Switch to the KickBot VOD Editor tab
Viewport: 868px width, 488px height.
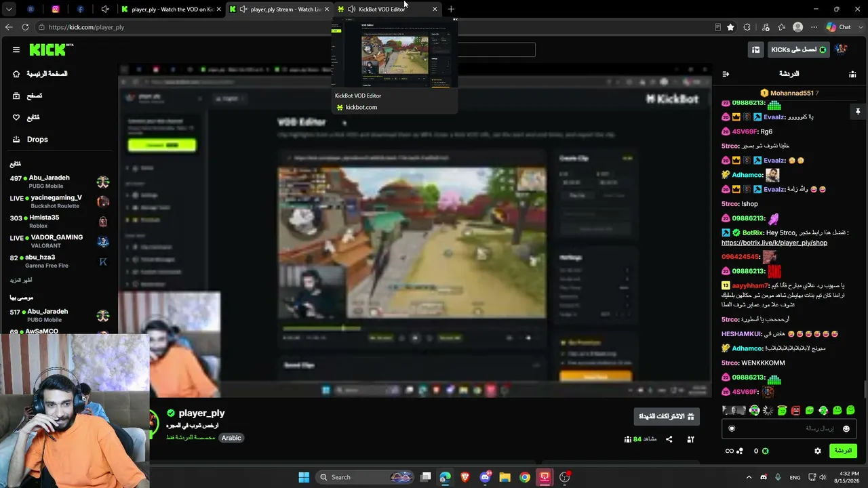pos(388,9)
